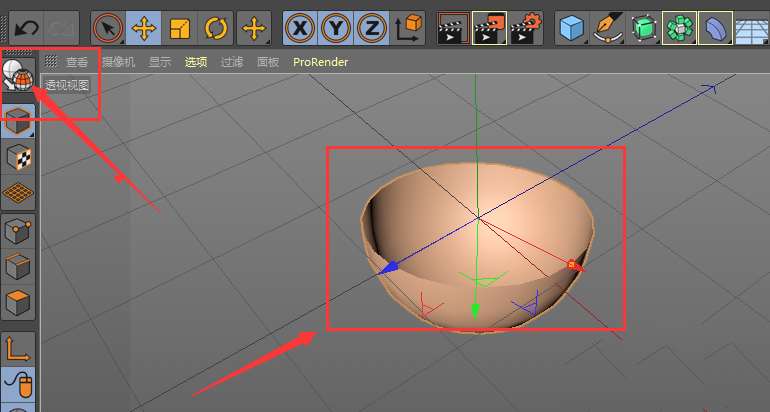
Task: Toggle X axis lock
Action: pyautogui.click(x=300, y=28)
